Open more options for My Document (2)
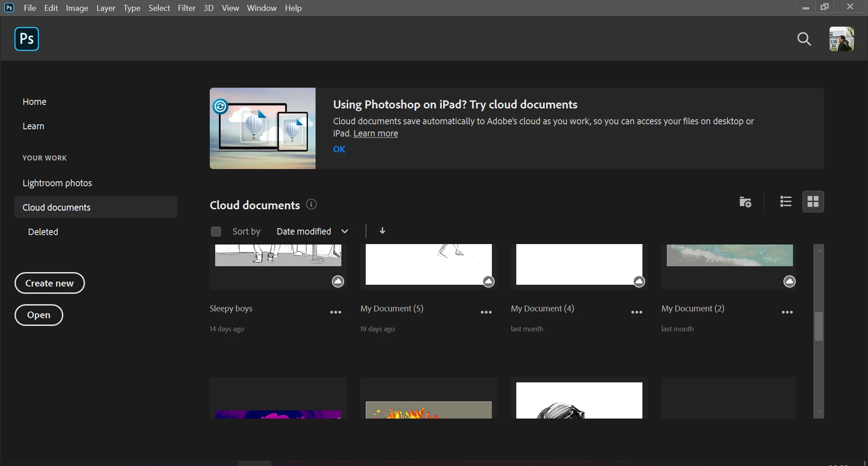This screenshot has width=868, height=466. tap(787, 312)
